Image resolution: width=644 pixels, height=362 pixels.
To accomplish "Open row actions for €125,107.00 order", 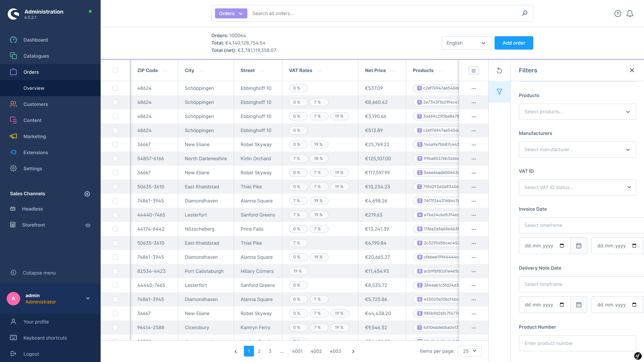I will [473, 159].
